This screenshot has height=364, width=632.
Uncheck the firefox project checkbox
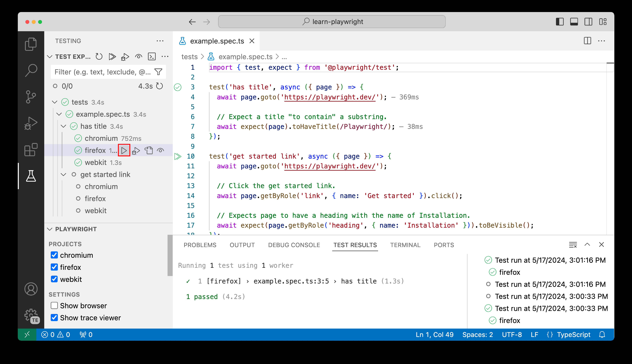[54, 267]
